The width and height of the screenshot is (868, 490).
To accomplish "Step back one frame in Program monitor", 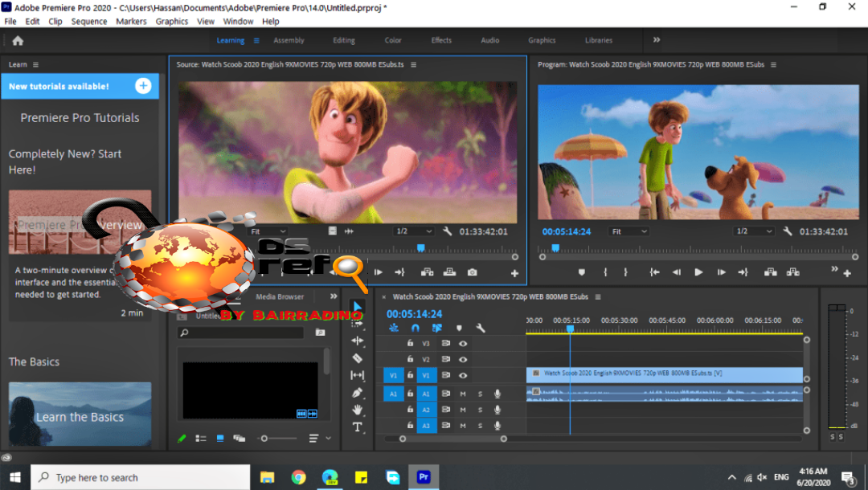I will pyautogui.click(x=677, y=272).
